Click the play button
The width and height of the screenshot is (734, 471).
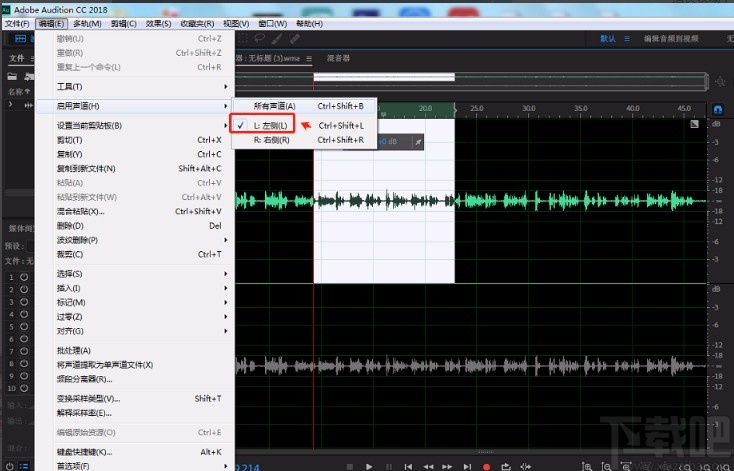[x=369, y=466]
